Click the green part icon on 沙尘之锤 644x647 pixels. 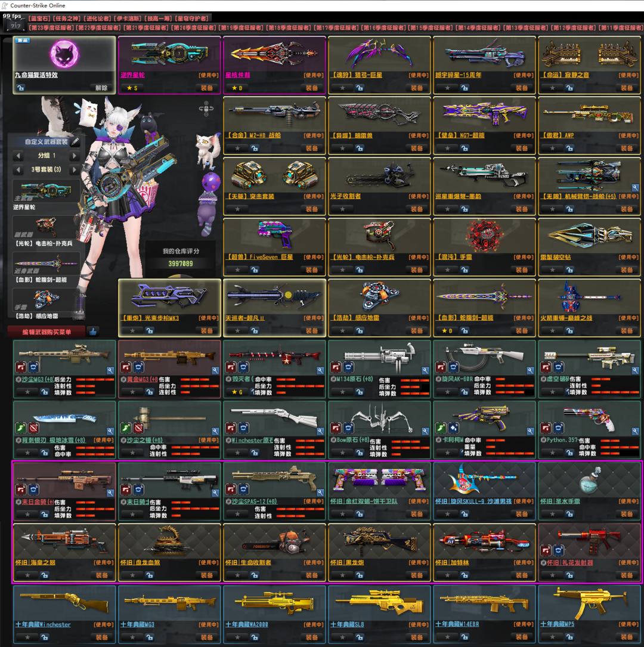126,428
